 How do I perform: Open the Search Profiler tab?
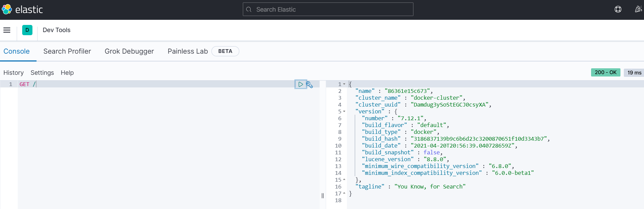[x=67, y=51]
